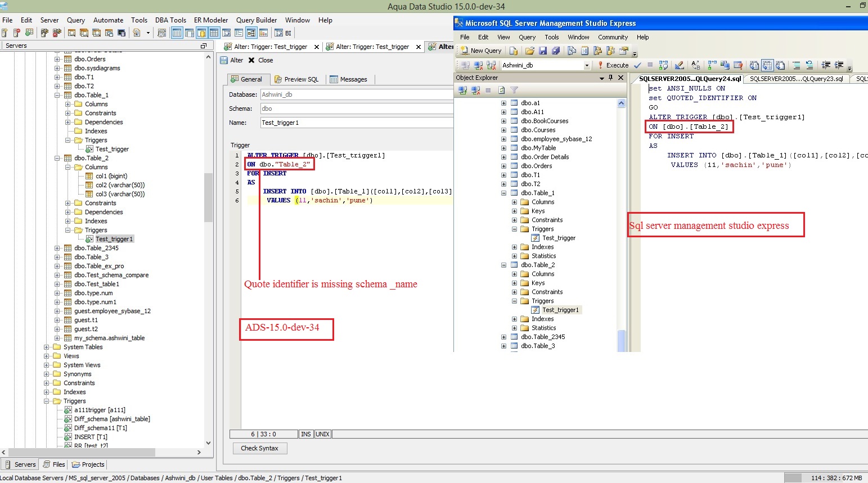Click the chart icon in Aqua toolbar
Viewport: 868px width, 483px height.
tap(263, 33)
